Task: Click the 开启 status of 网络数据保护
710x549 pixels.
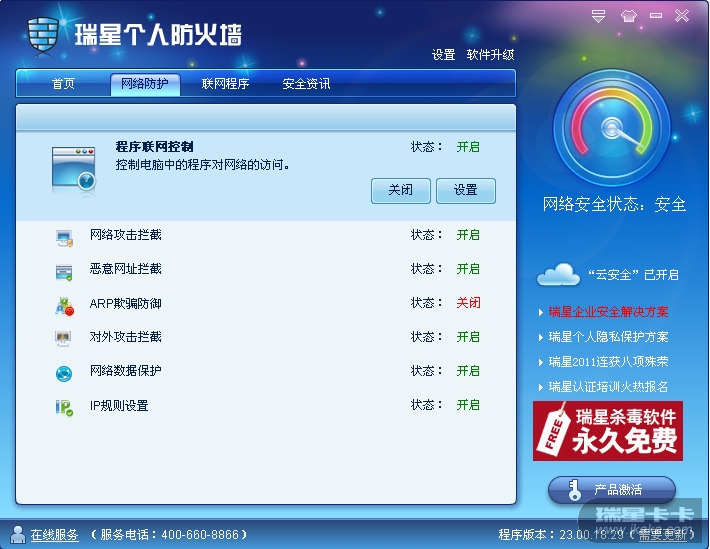Action: click(x=468, y=371)
